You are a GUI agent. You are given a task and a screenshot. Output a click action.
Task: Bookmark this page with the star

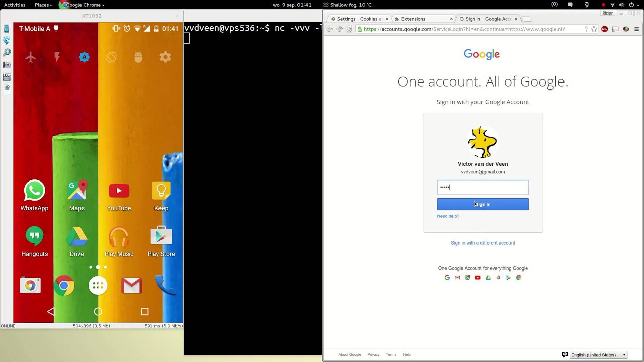(x=594, y=29)
